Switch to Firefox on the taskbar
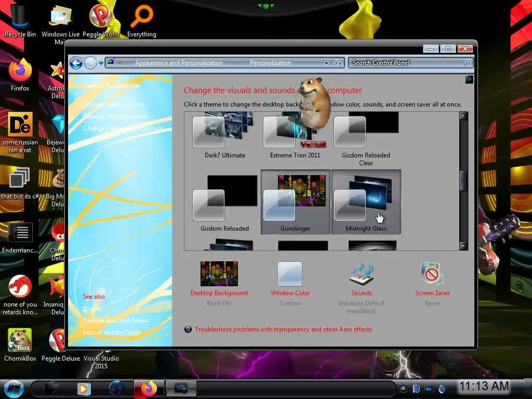The width and height of the screenshot is (532, 399). (x=149, y=389)
